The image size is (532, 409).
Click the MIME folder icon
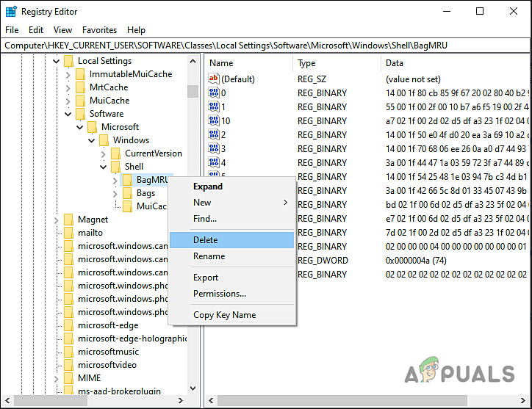68,378
